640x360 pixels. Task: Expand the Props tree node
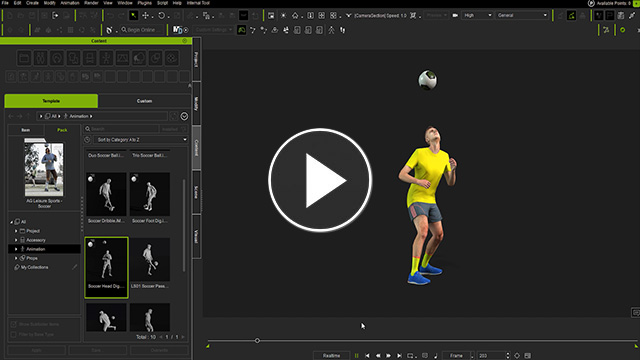click(x=16, y=258)
